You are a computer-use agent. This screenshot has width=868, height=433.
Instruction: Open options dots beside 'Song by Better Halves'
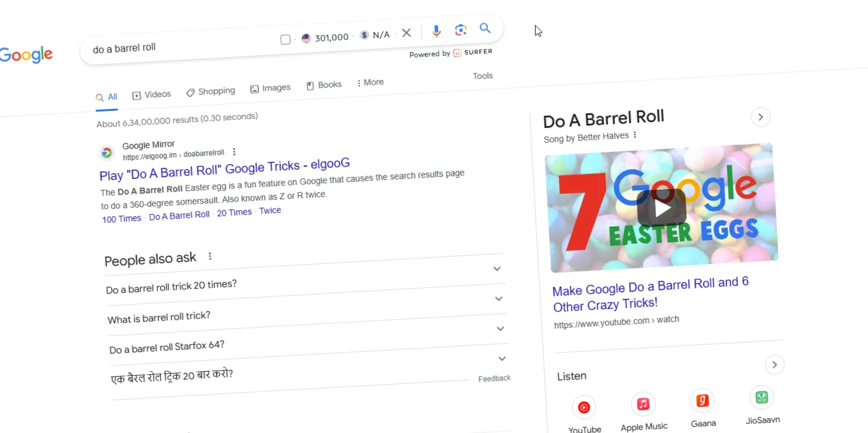pyautogui.click(x=635, y=135)
